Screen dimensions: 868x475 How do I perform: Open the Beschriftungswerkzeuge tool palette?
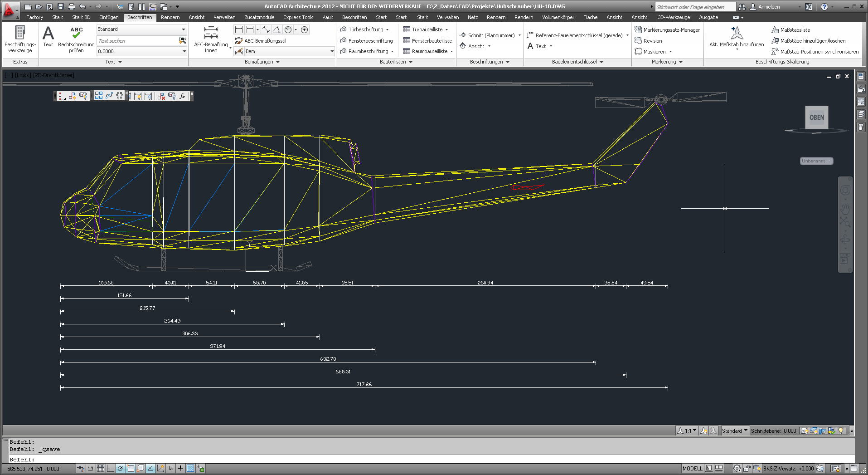pos(20,39)
